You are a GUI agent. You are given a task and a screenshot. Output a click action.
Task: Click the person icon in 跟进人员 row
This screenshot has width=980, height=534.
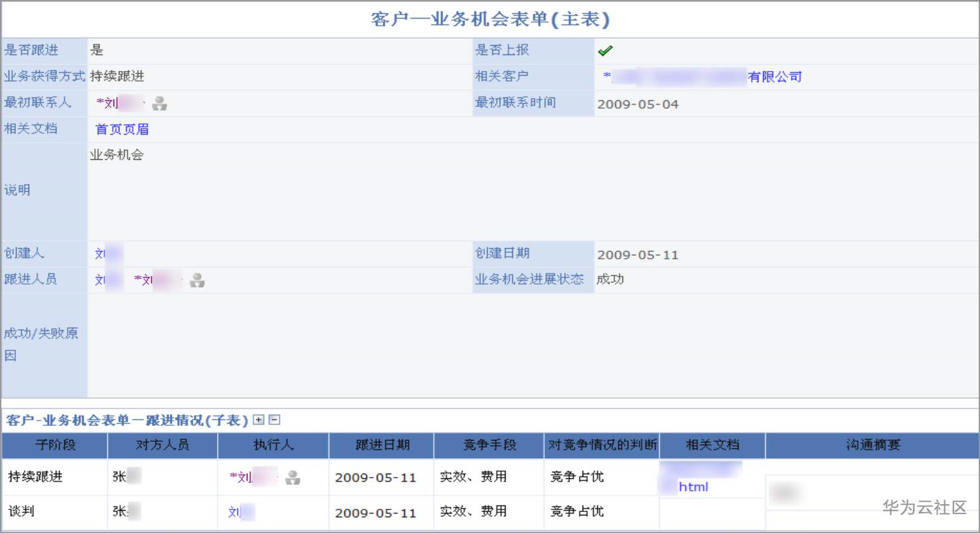coord(197,281)
